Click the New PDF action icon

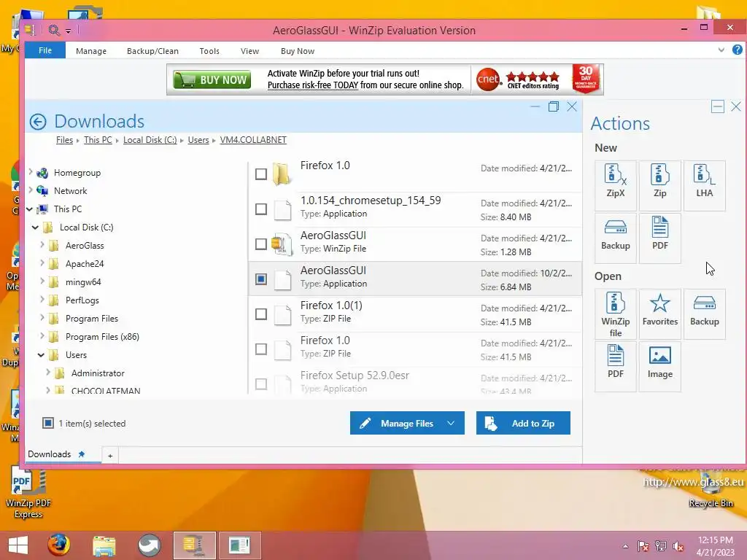pos(659,238)
